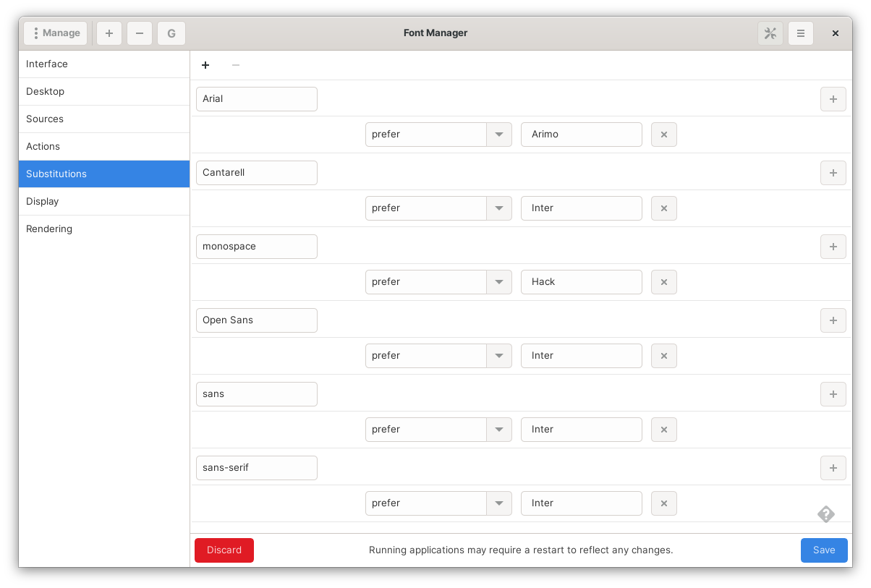Expand the prefer dropdown for sans-serif
The image size is (871, 588).
(x=499, y=503)
